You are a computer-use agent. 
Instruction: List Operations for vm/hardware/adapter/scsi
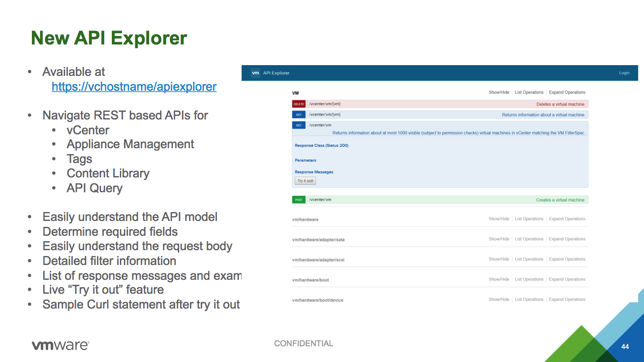[x=529, y=259]
